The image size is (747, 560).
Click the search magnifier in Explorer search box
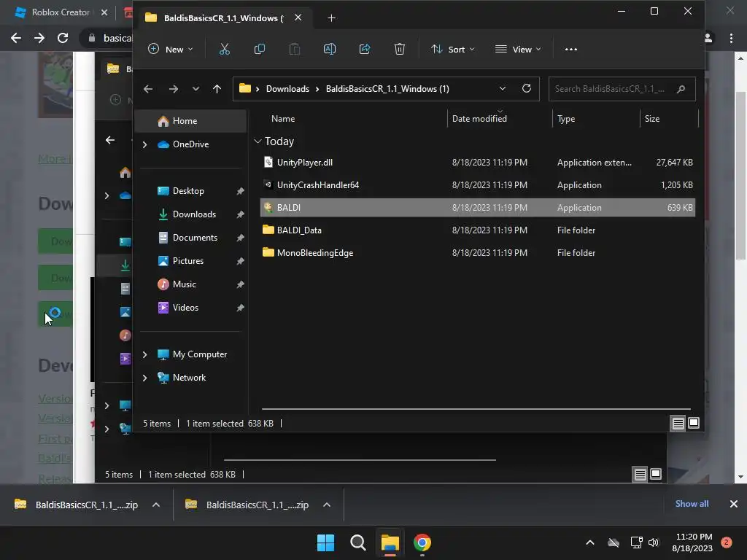tap(681, 89)
